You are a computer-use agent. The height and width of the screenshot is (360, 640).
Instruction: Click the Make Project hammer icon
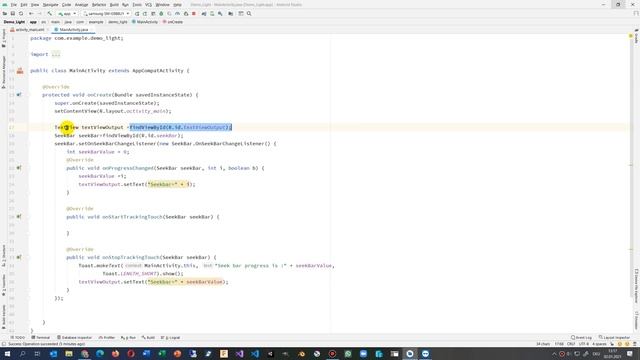pyautogui.click(x=49, y=13)
